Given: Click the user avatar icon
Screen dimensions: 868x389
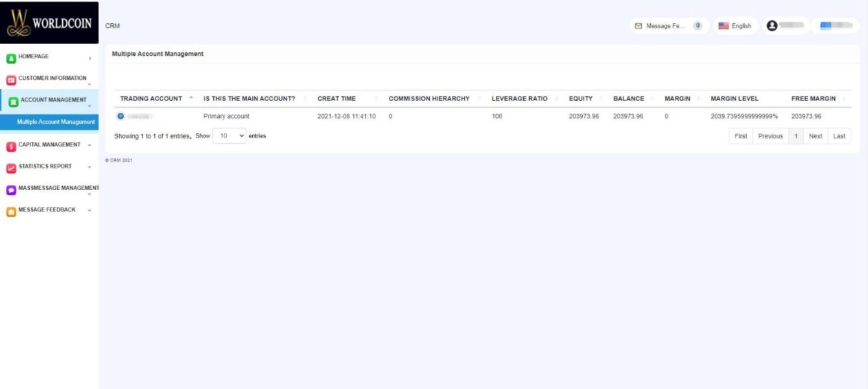Looking at the screenshot, I should [x=771, y=25].
